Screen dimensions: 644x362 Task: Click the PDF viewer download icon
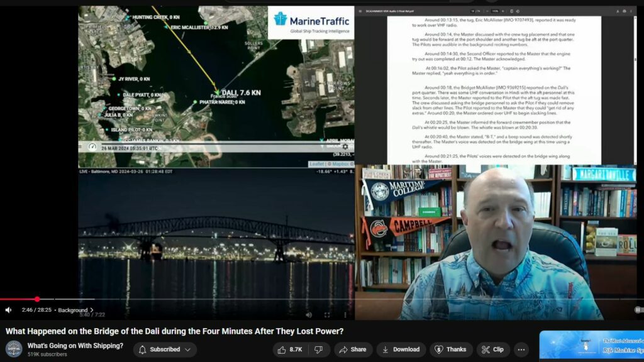pyautogui.click(x=618, y=11)
